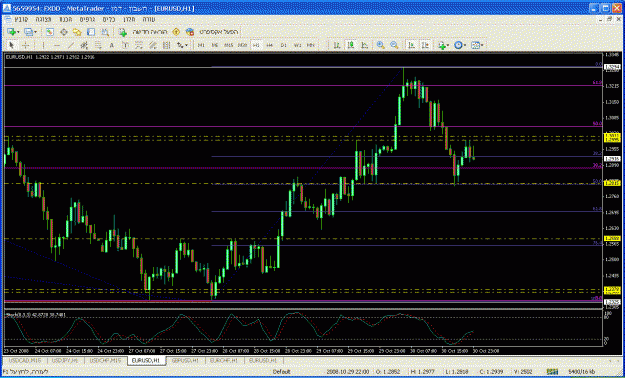This screenshot has height=378, width=625.
Task: Select the M1 timeframe button
Action: 201,45
